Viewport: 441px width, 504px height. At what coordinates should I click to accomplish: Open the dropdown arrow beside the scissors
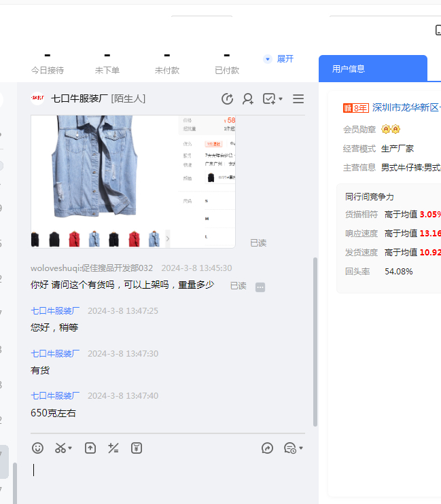click(x=70, y=449)
